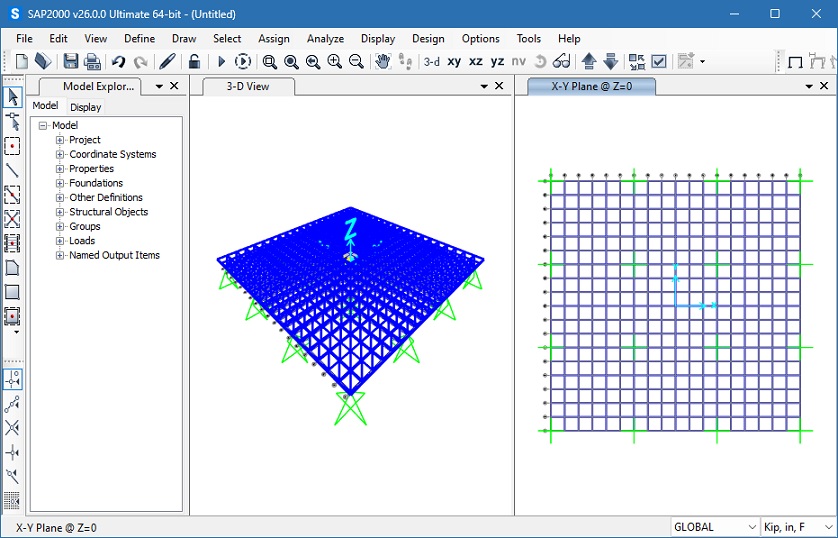Image resolution: width=838 pixels, height=538 pixels.
Task: Close the Model Explorer panel
Action: (x=174, y=85)
